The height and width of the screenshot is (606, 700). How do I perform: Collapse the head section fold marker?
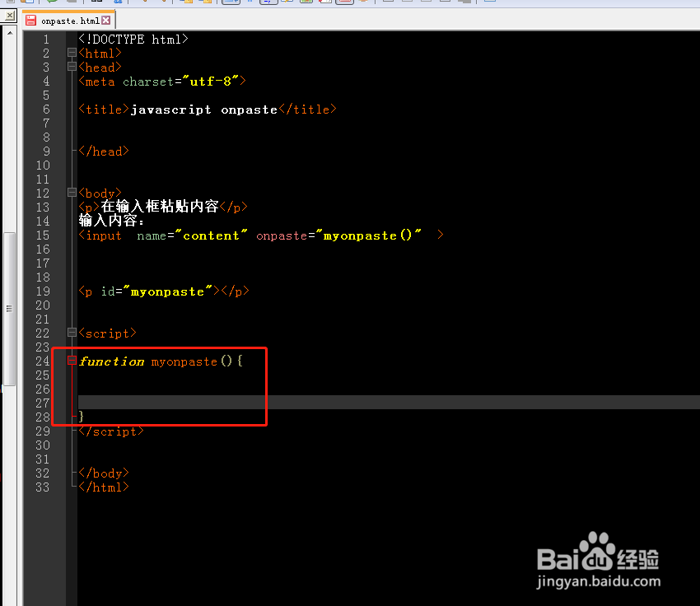71,67
